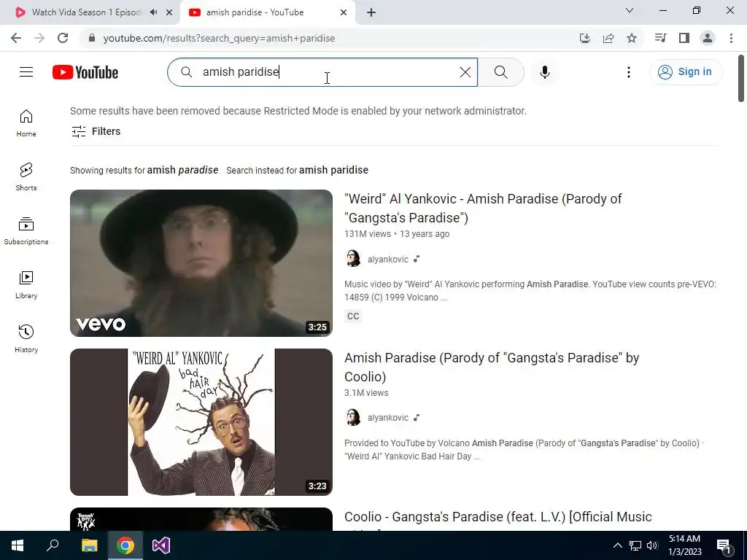Open Amish Paradise (Parody of Gangsta's Paradise by Coolio) title
The image size is (747, 560).
point(492,367)
